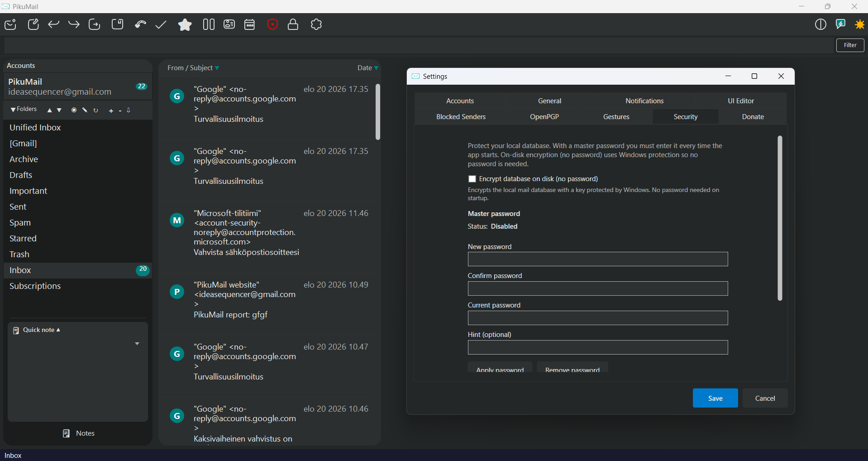Click the star icon in toolbar
Image resolution: width=868 pixels, height=461 pixels.
click(185, 24)
